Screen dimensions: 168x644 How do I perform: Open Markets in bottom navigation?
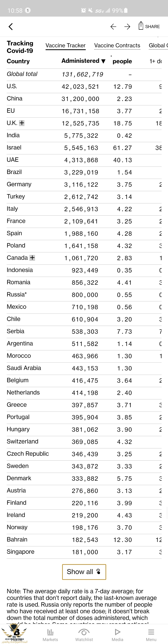click(x=50, y=635)
